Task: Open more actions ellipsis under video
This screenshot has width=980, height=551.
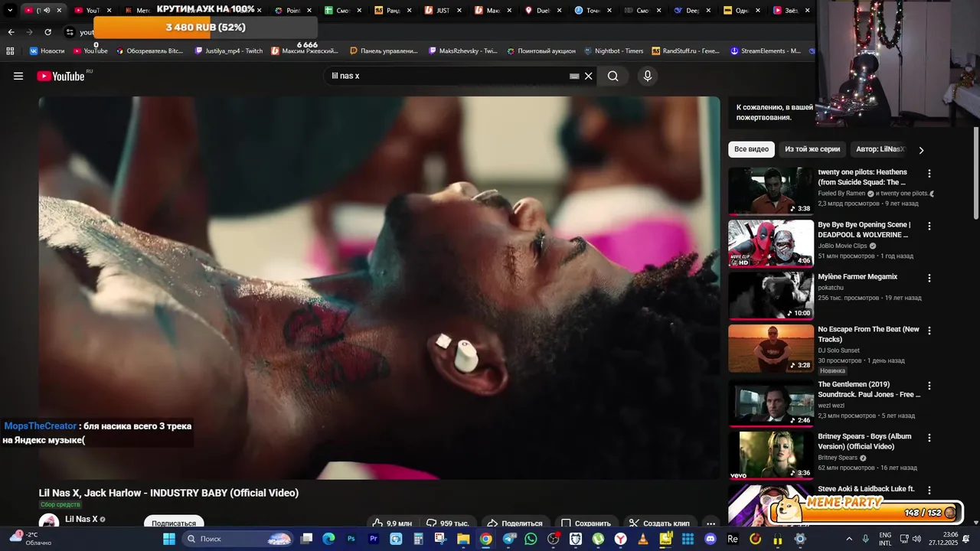Action: point(710,524)
